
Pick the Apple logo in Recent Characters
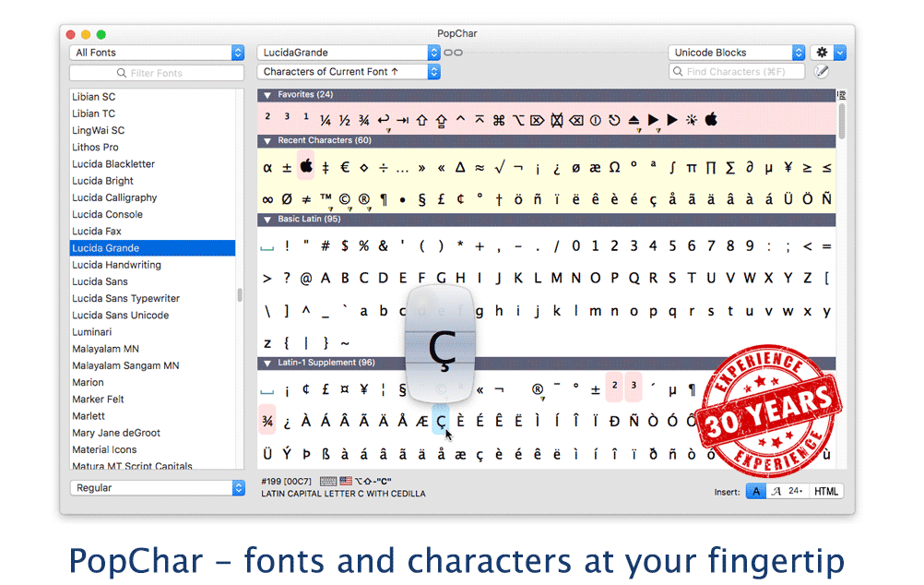306,167
